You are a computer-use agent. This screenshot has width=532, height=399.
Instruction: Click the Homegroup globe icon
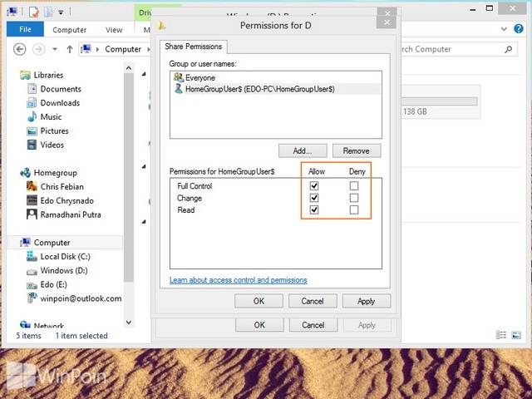pos(25,173)
